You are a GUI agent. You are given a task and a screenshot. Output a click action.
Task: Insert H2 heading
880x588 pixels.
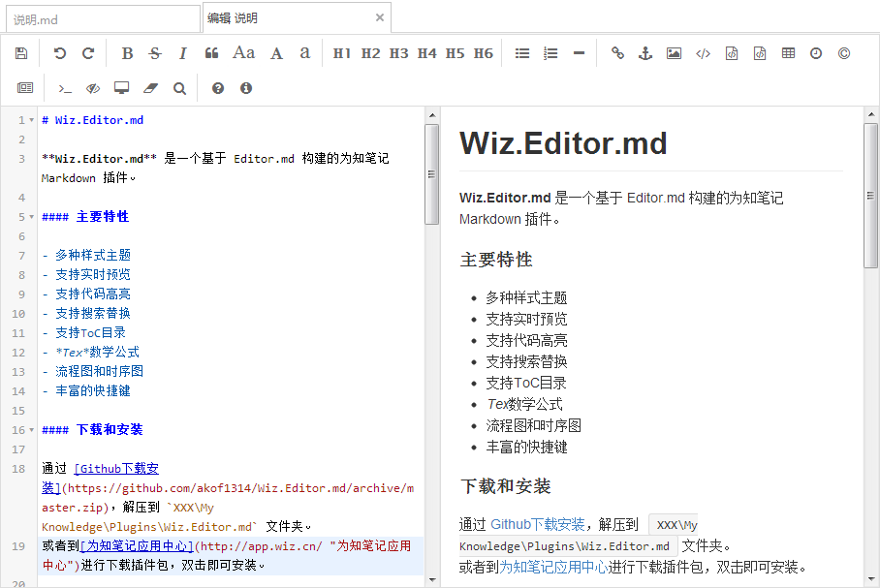coord(370,53)
